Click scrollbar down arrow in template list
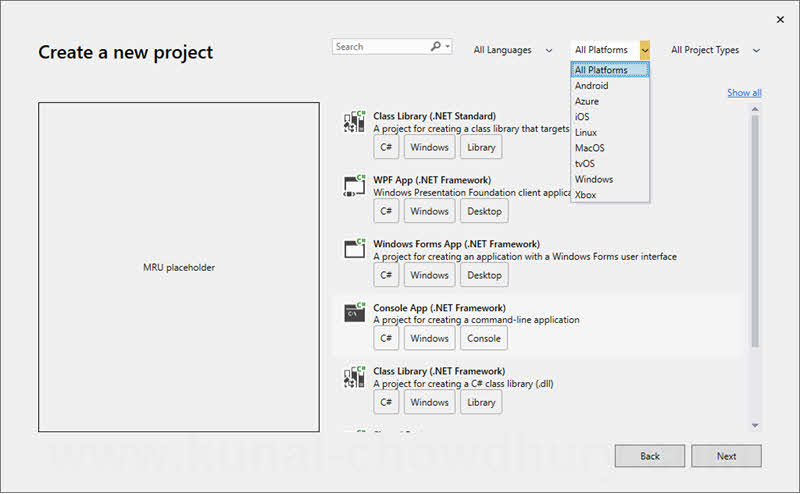800x494 pixels. 755,425
